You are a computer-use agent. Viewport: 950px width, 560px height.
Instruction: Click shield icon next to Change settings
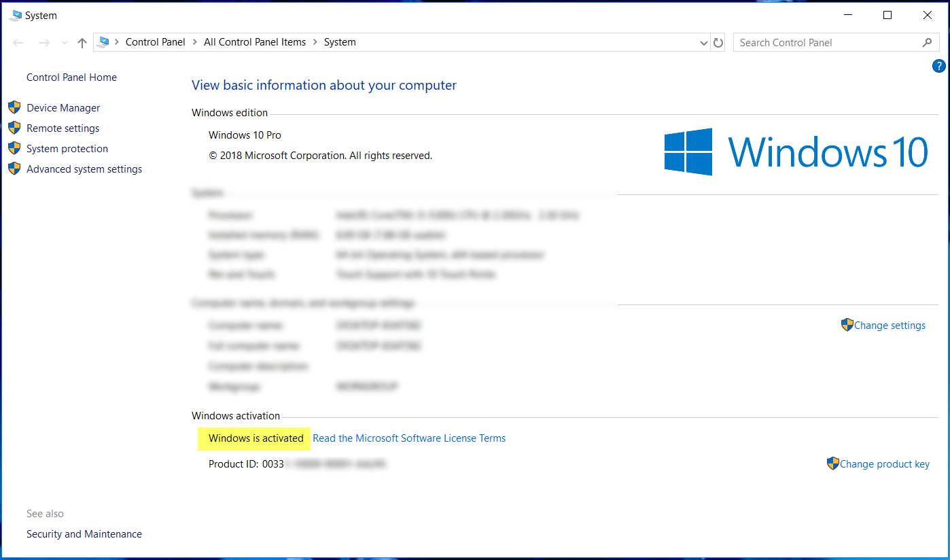coord(847,325)
